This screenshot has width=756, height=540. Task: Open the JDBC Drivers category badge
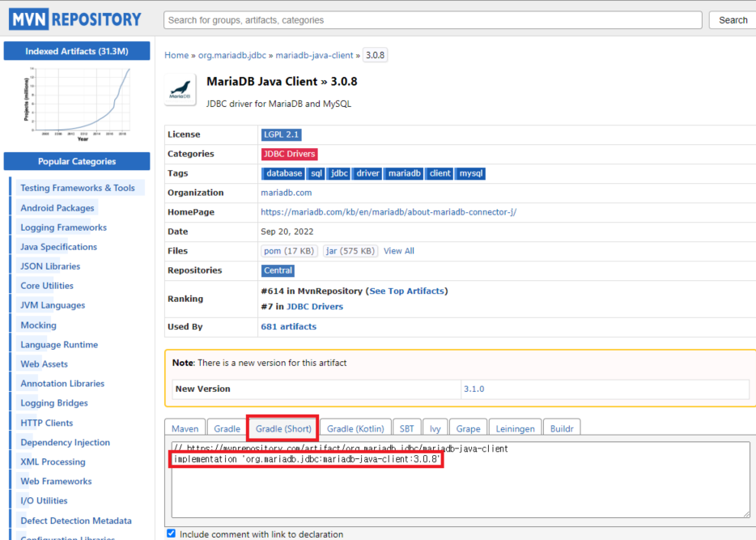pyautogui.click(x=289, y=154)
